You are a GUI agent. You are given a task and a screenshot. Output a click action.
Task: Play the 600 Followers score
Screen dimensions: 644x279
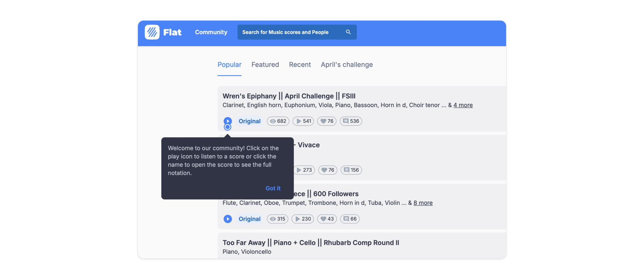pyautogui.click(x=228, y=219)
